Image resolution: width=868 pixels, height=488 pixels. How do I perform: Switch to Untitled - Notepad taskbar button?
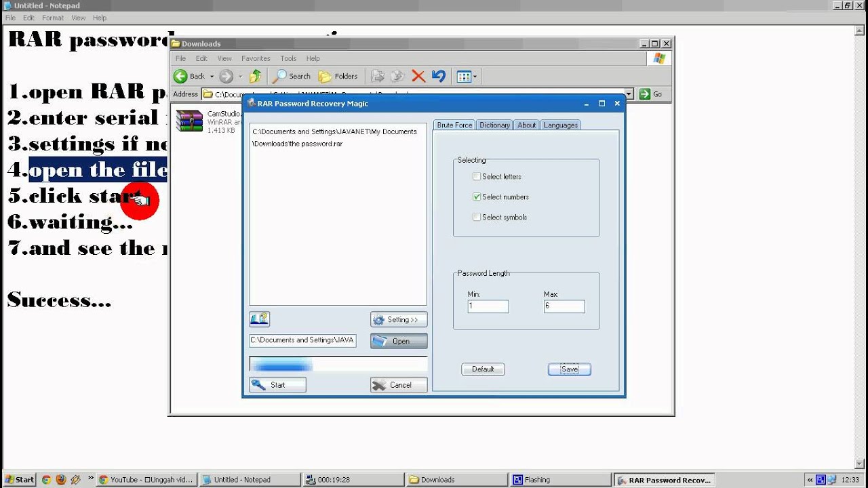pos(250,479)
